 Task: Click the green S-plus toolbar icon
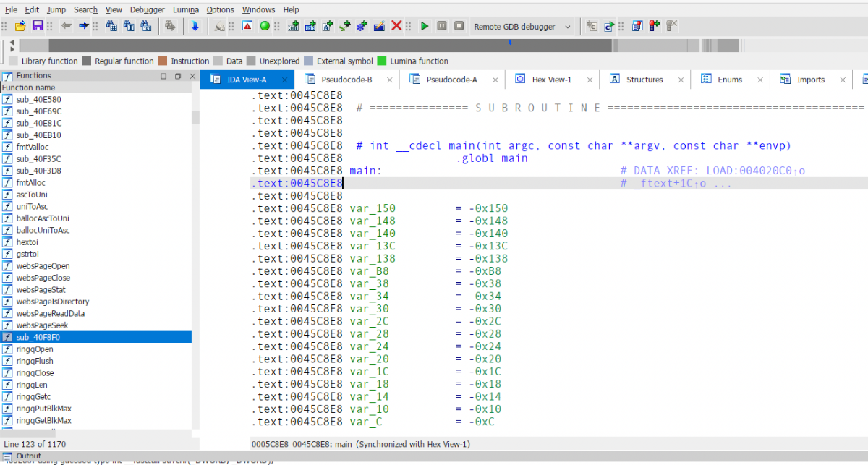tap(345, 26)
